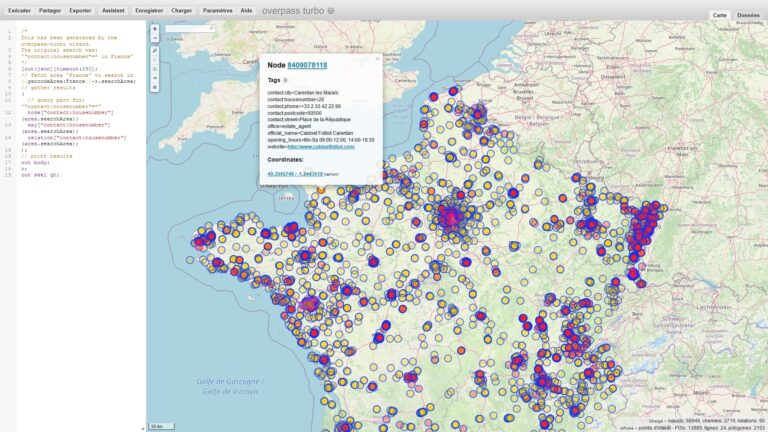
Task: Click the search magnifier inside map search box
Action: click(212, 29)
